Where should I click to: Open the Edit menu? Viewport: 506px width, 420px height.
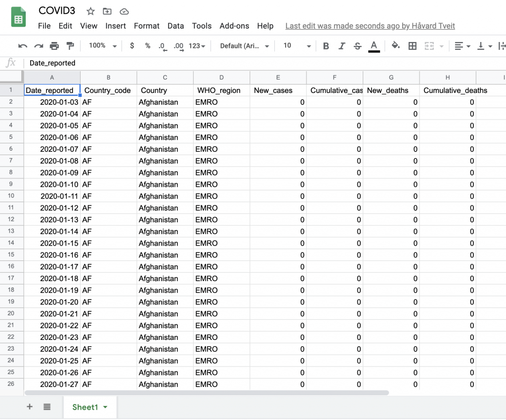point(65,26)
